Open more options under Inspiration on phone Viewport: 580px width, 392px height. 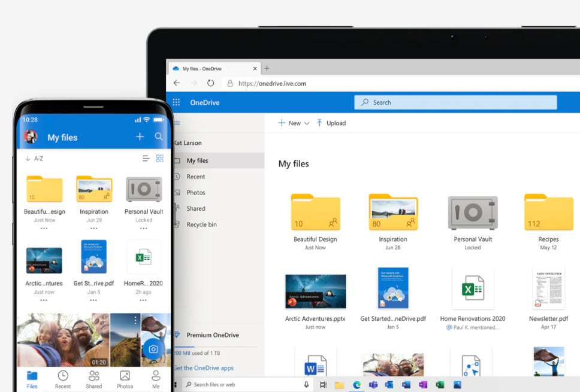pos(94,229)
